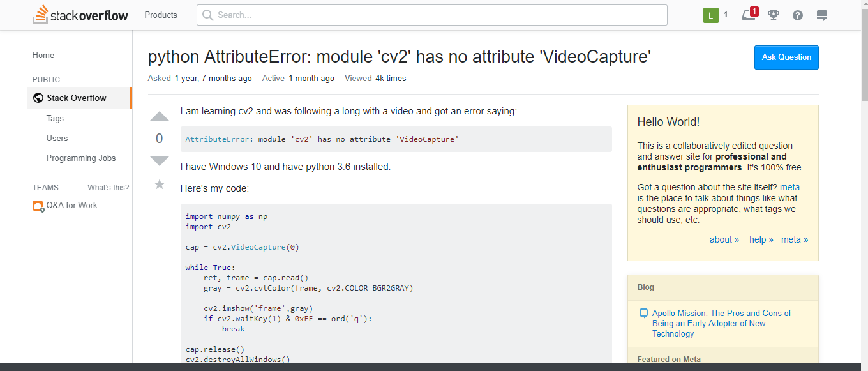Open the achievements trophy icon

point(774,15)
